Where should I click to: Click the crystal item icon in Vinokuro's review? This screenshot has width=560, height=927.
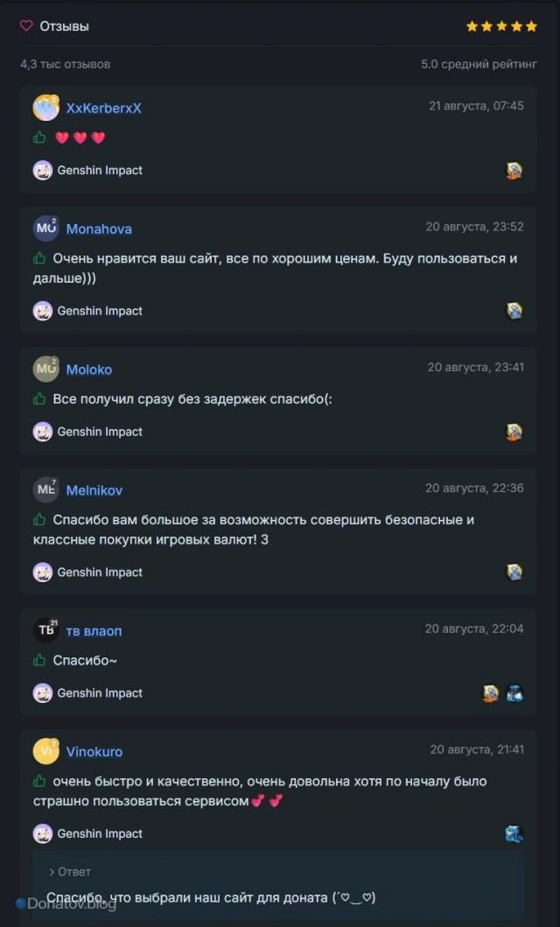click(514, 833)
